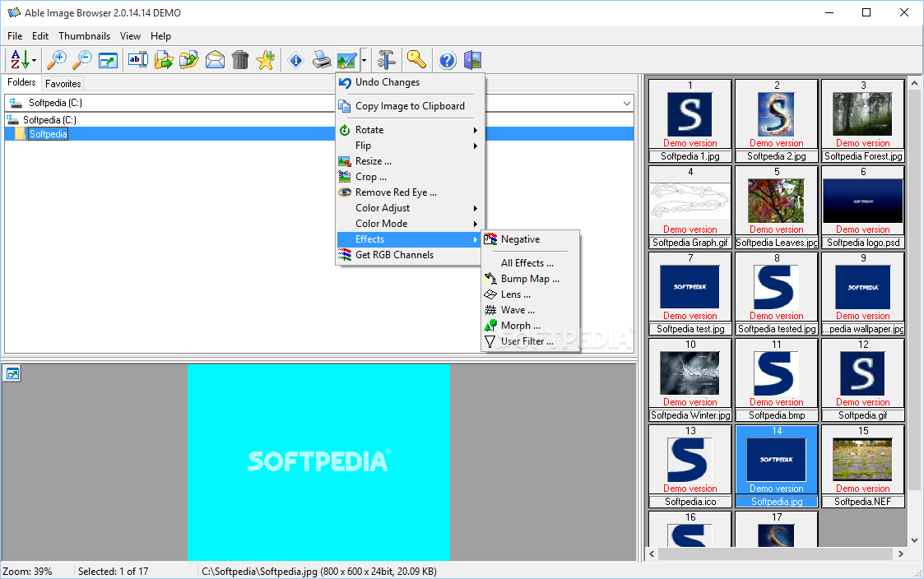Select thumbnail Softpedia Leaves.jpg
The height and width of the screenshot is (579, 924).
click(x=777, y=207)
